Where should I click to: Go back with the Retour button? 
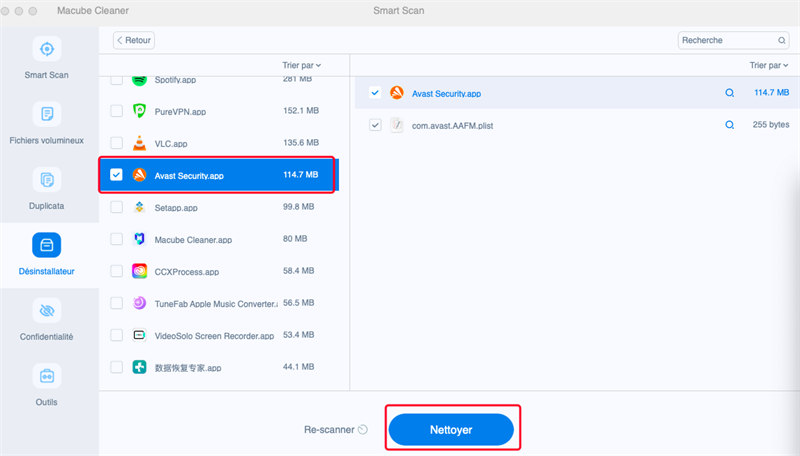coord(134,40)
